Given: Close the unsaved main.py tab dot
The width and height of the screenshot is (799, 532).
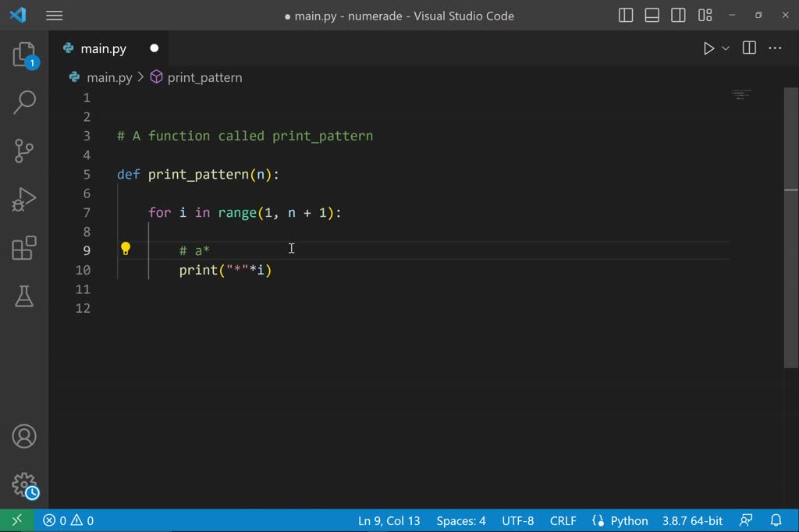Looking at the screenshot, I should [154, 48].
